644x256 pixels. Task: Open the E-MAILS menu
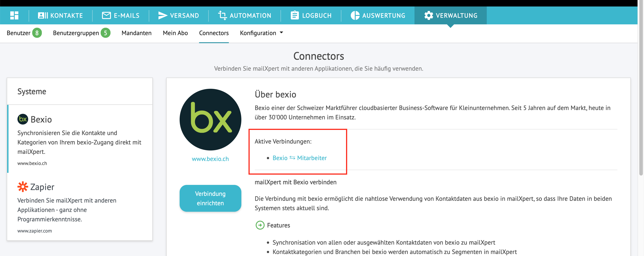(x=121, y=15)
